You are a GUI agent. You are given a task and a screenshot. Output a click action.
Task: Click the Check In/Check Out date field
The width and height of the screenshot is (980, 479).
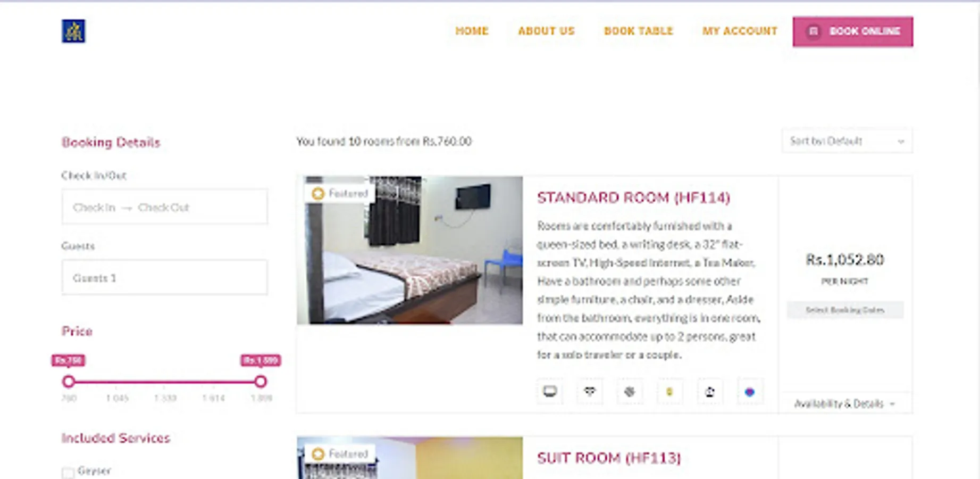tap(165, 207)
